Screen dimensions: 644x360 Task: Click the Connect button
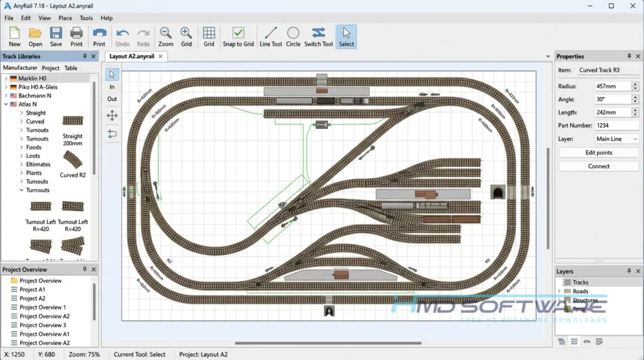tap(599, 166)
